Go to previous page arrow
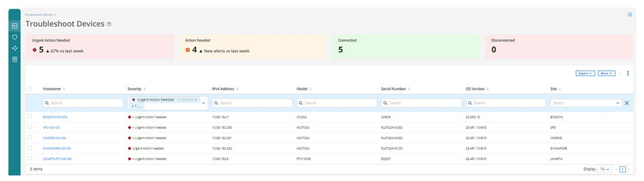 click(x=616, y=169)
